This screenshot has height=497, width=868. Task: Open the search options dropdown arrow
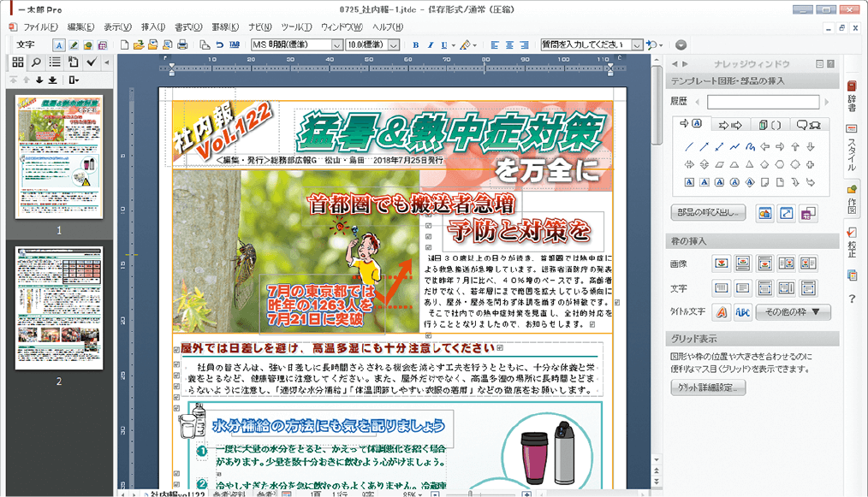click(x=661, y=45)
